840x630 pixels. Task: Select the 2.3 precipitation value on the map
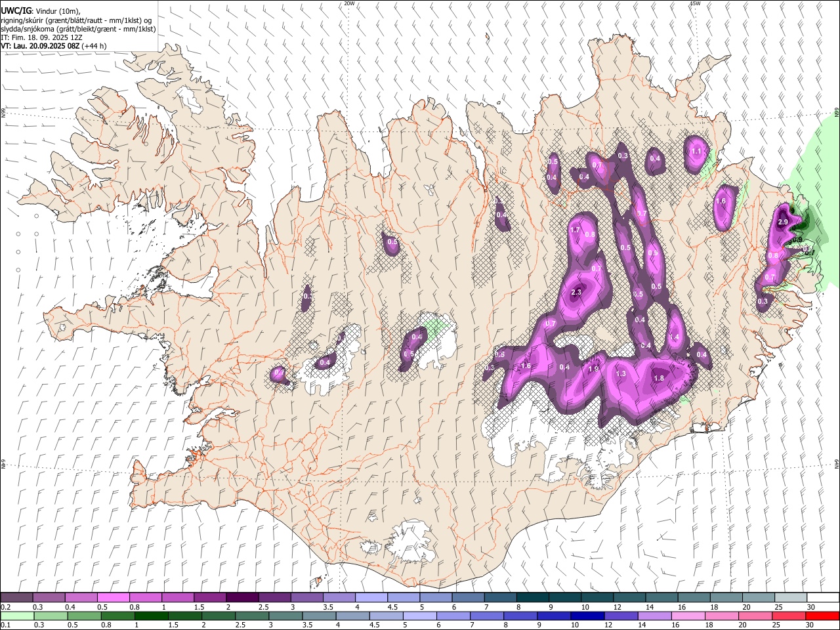point(577,292)
